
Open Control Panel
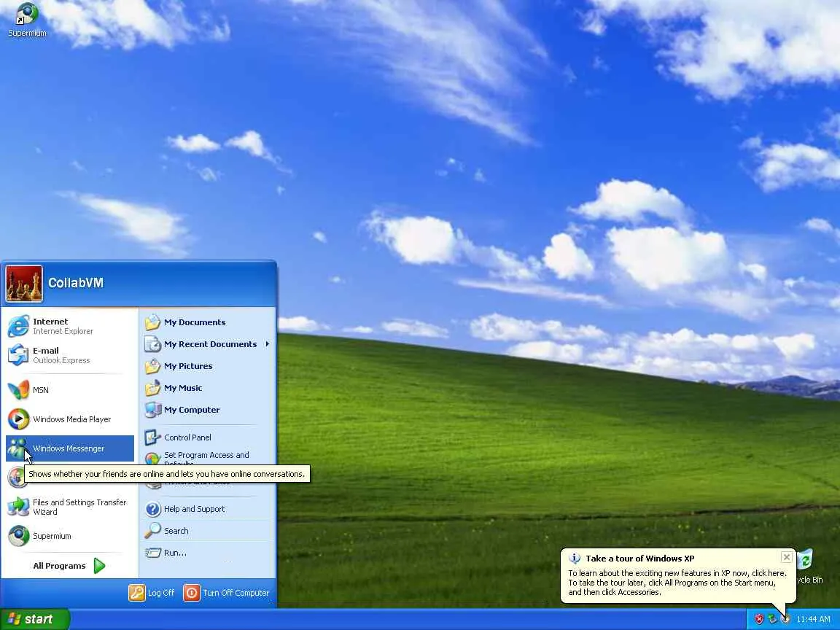[x=207, y=437]
